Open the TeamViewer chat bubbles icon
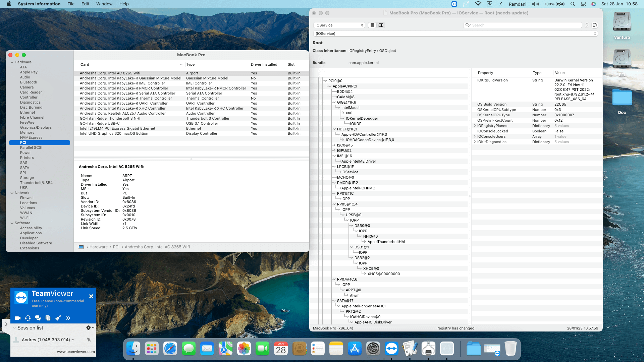The image size is (644, 362). click(38, 318)
